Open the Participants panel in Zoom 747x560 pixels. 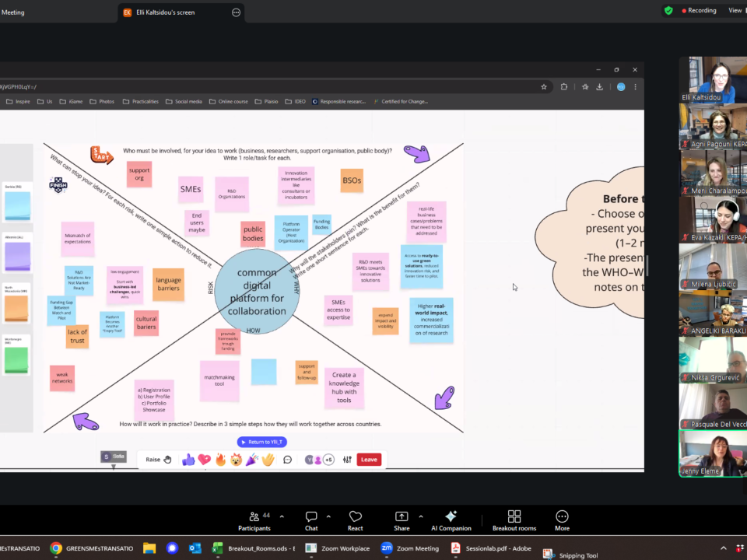[254, 521]
